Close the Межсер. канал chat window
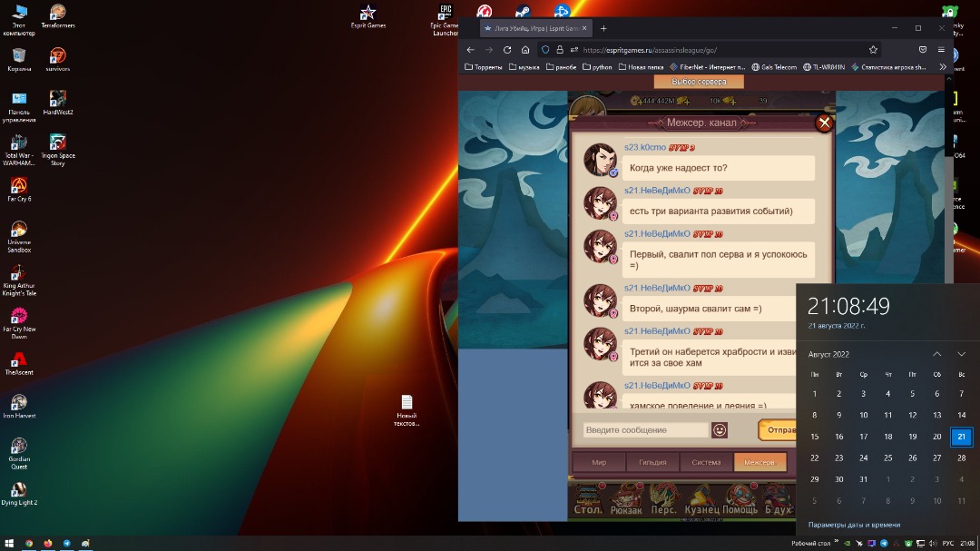 pos(824,123)
